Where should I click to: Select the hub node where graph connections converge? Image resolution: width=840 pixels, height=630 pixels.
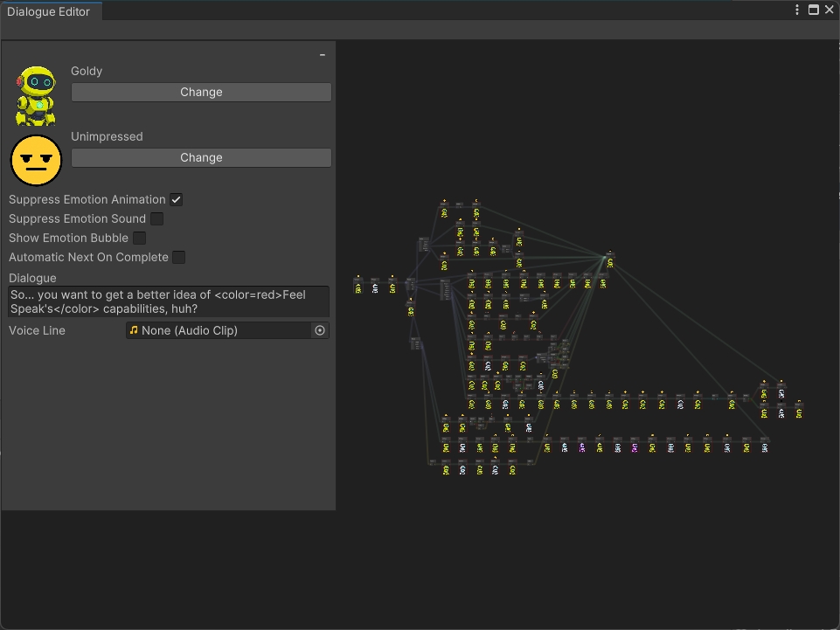[609, 261]
